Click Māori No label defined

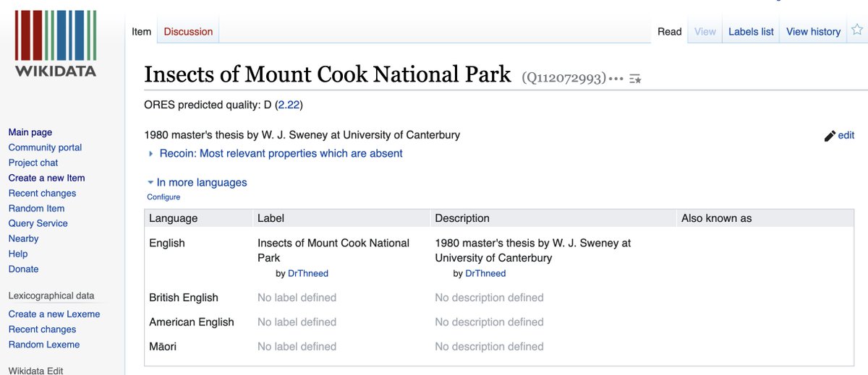pos(297,347)
